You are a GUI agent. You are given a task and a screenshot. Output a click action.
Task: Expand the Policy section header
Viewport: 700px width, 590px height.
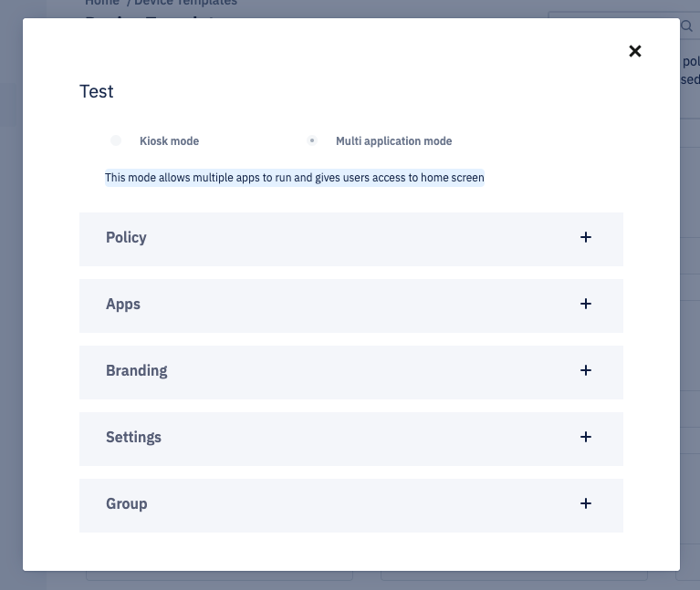click(x=126, y=238)
